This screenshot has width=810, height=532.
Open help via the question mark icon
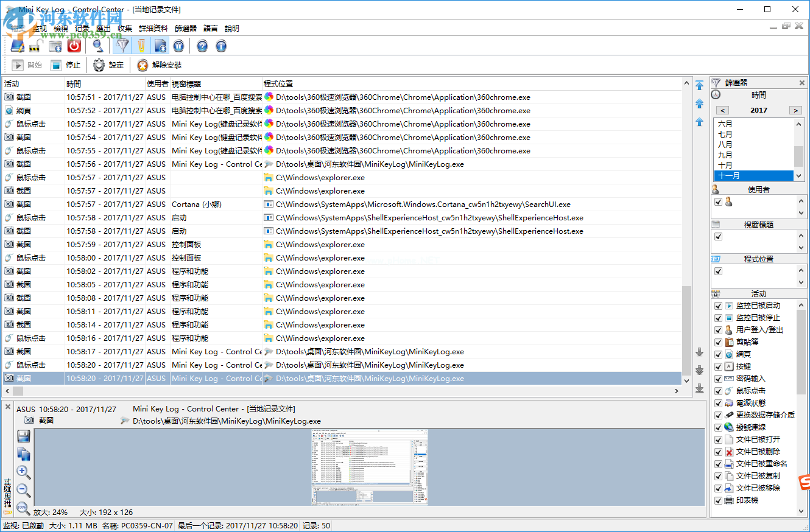[x=202, y=46]
